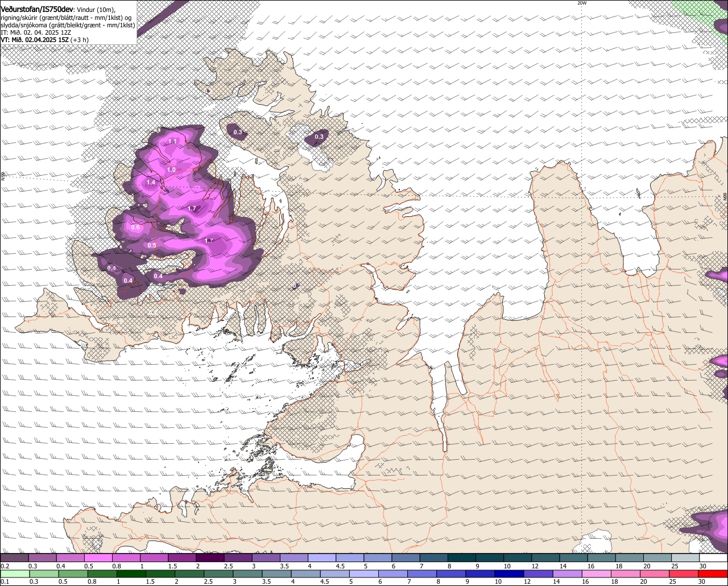Pick the upper legend swatch between 0.2 and 0.3
Screen dimensions: 728x586
click(14, 558)
